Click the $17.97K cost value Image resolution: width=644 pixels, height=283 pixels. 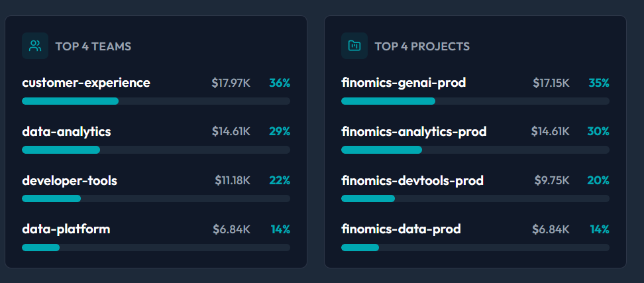pyautogui.click(x=231, y=83)
